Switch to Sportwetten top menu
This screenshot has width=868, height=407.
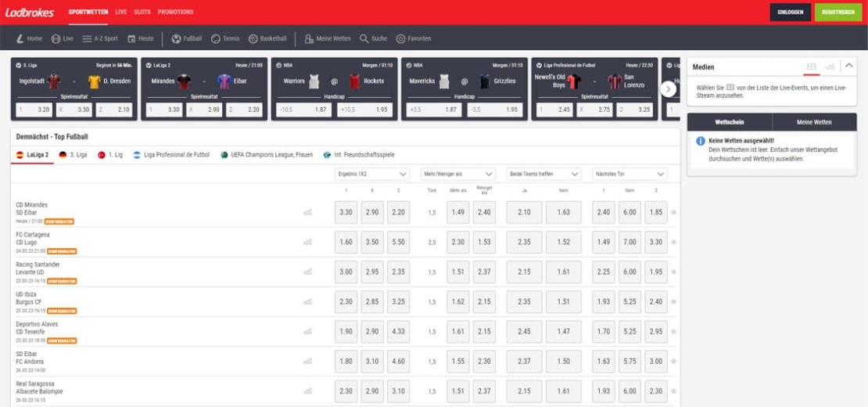(x=88, y=13)
